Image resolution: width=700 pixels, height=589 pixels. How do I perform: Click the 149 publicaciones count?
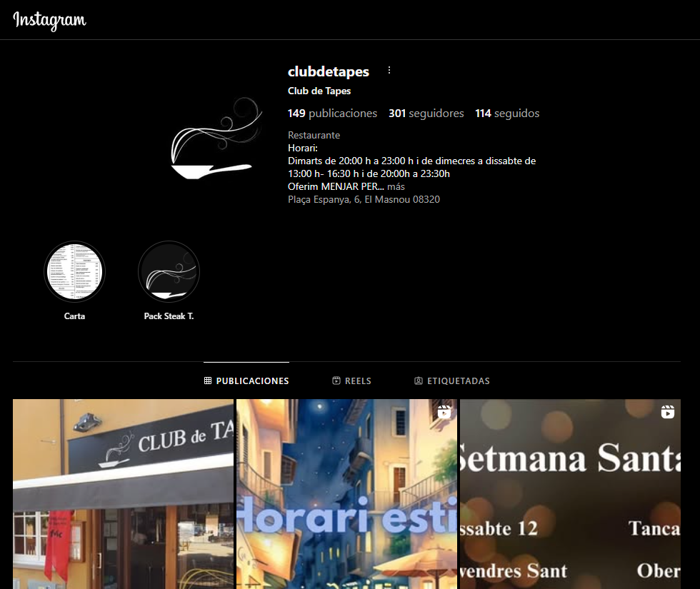coord(333,114)
